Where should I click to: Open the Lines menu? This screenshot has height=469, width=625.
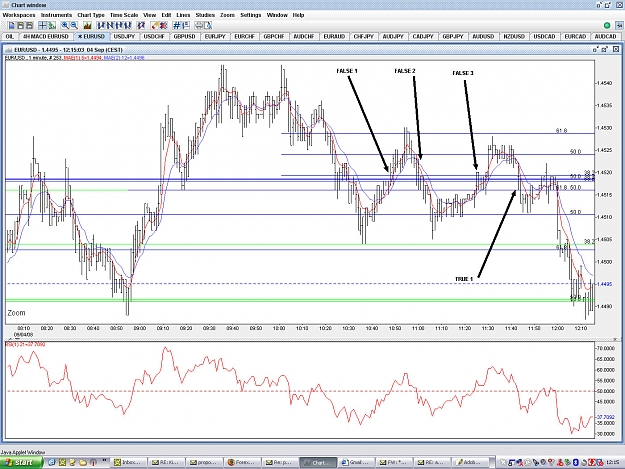tap(183, 15)
